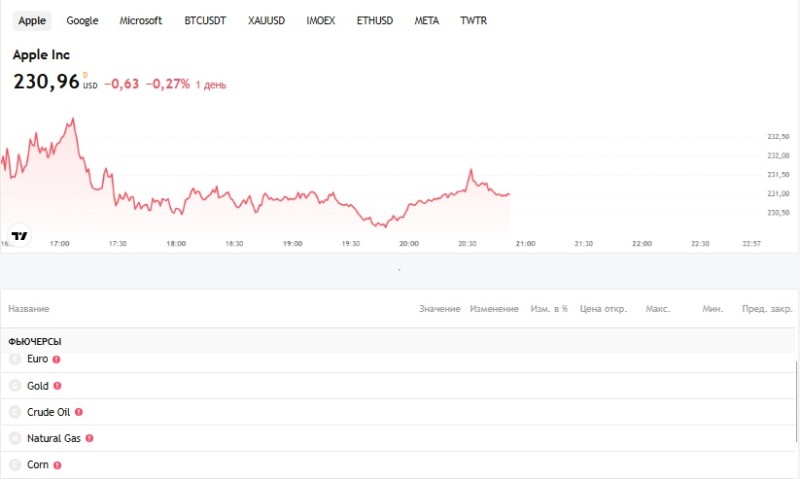
Task: Click the Corn symbol logo icon
Action: [15, 465]
